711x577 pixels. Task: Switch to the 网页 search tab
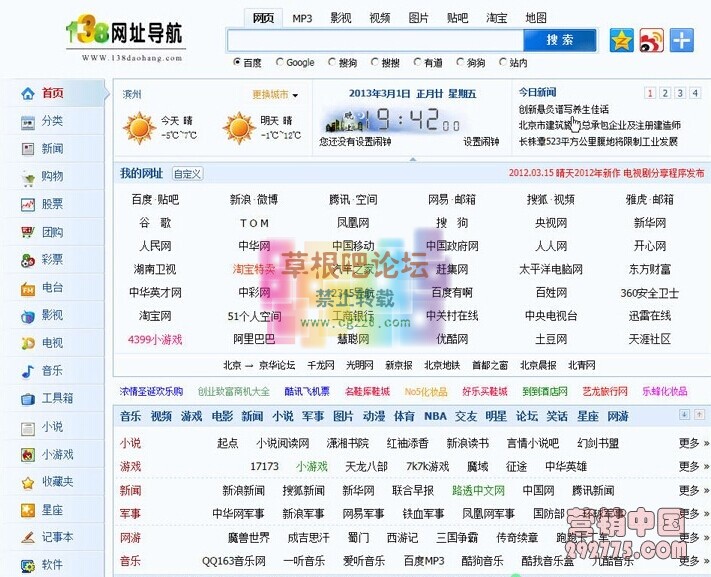pyautogui.click(x=263, y=18)
